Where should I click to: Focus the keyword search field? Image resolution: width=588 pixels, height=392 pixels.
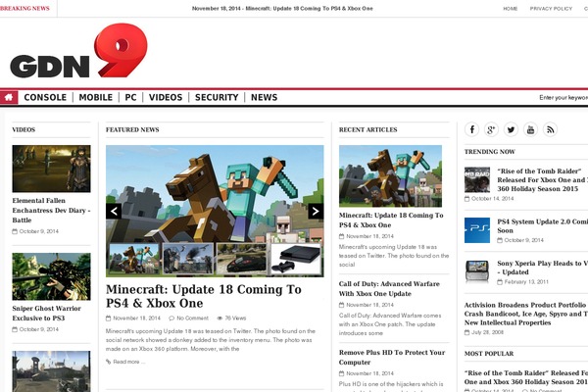563,98
